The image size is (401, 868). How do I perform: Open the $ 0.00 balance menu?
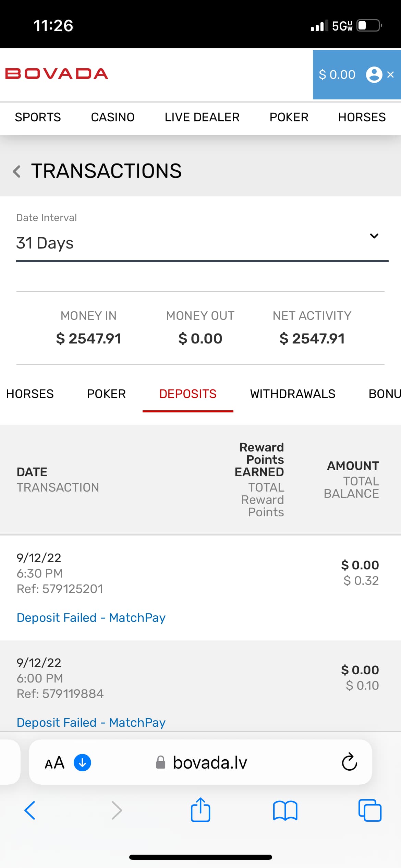(337, 74)
